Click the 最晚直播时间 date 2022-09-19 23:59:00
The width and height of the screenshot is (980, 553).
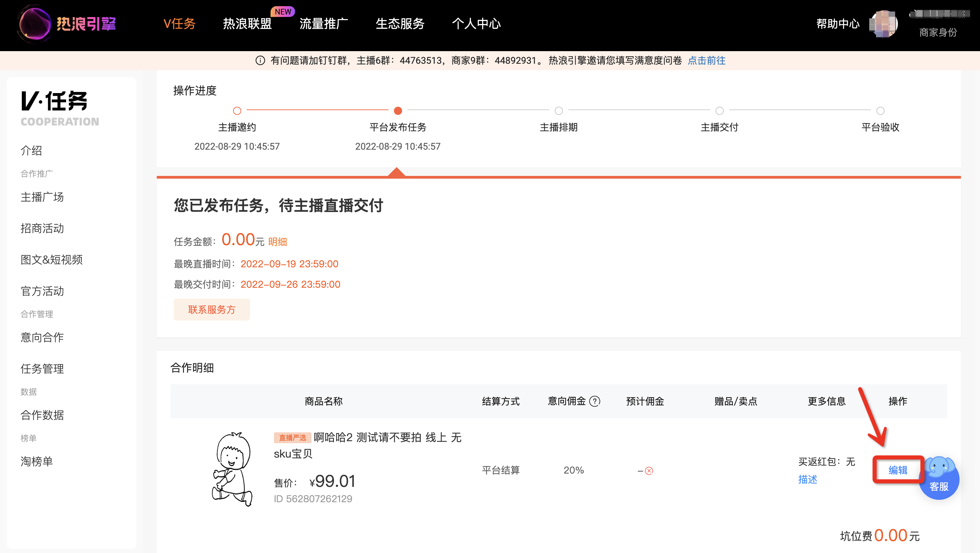pyautogui.click(x=289, y=264)
